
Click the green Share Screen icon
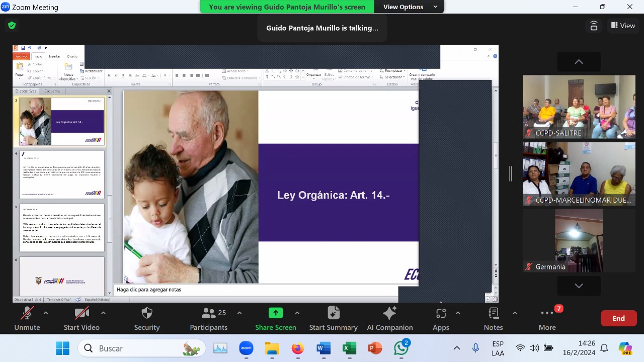pyautogui.click(x=275, y=313)
